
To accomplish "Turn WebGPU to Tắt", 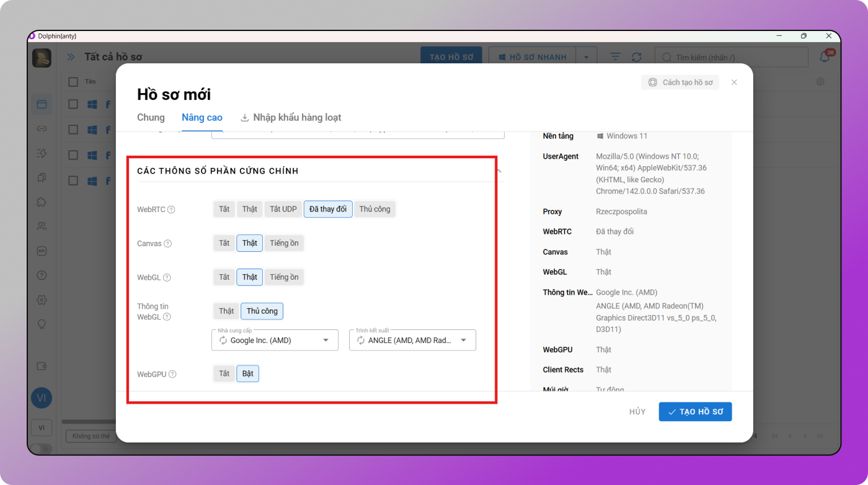I will [x=224, y=373].
